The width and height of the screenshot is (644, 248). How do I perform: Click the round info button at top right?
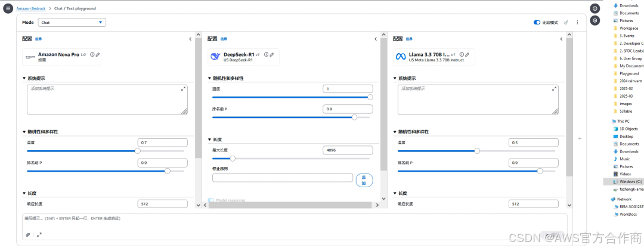(x=595, y=8)
